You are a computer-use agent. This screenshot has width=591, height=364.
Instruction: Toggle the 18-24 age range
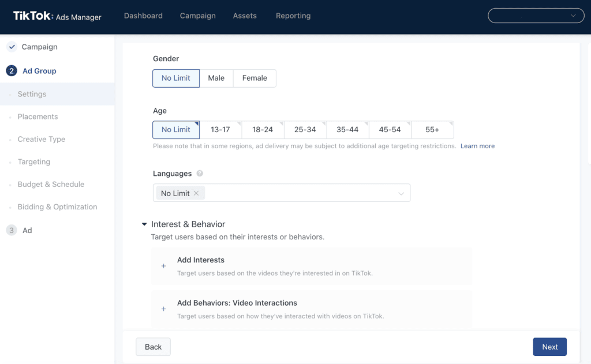(263, 130)
